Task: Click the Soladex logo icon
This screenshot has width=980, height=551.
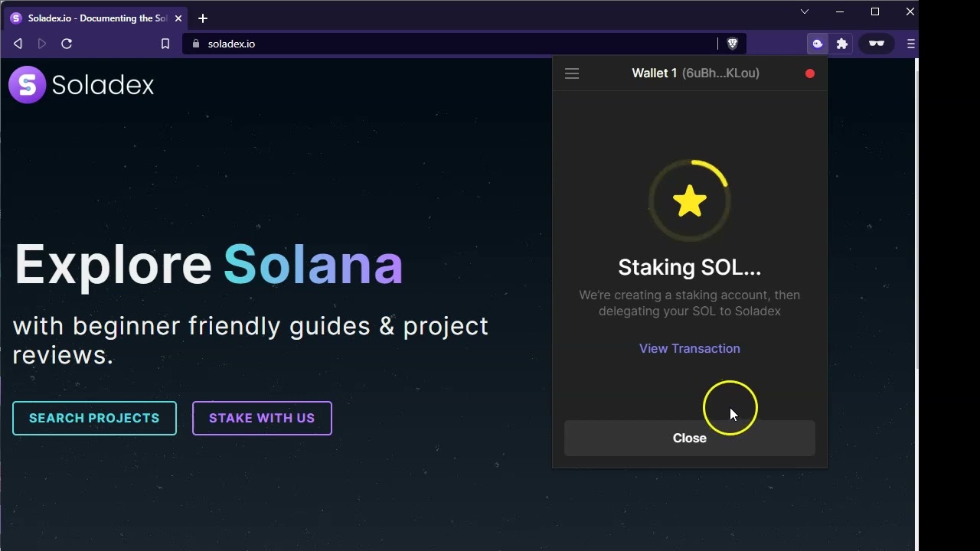Action: (x=28, y=84)
